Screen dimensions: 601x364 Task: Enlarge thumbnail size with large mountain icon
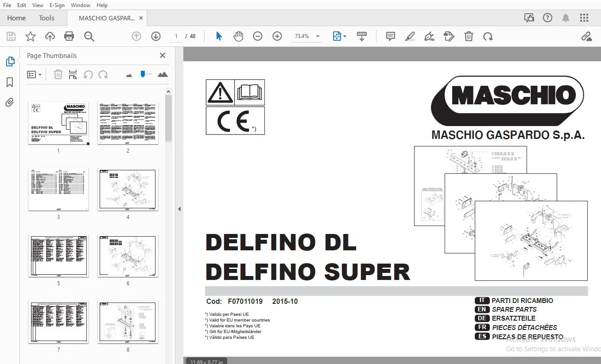click(163, 74)
